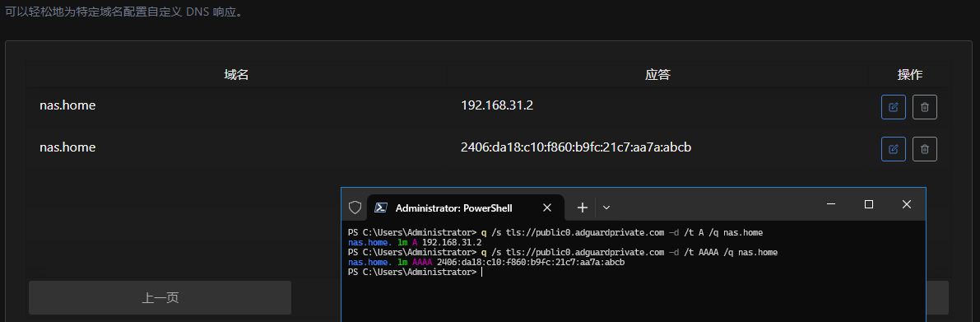Viewport: 980px width, 322px height.
Task: Click the 应答 column header
Action: tap(657, 75)
